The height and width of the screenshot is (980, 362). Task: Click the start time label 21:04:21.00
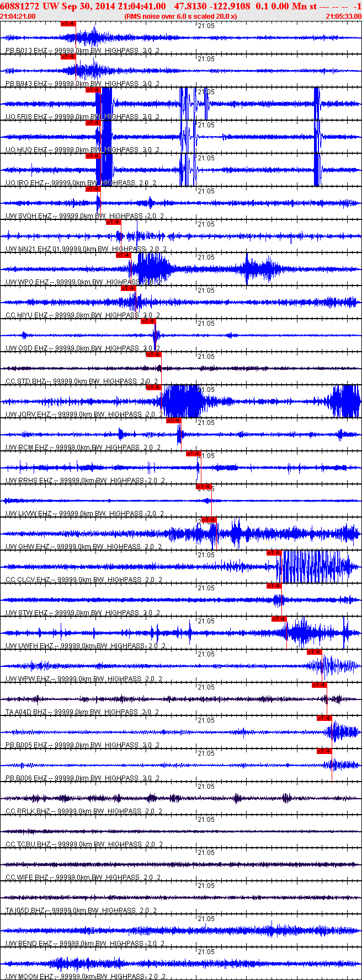point(18,16)
